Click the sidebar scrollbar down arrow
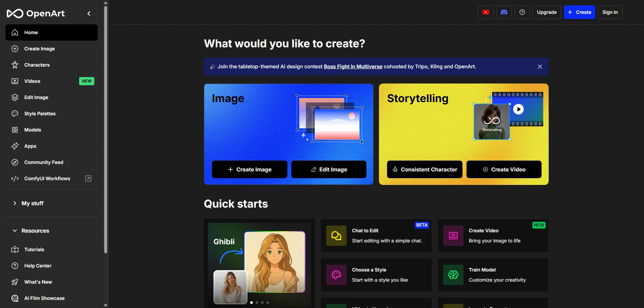Image resolution: width=644 pixels, height=308 pixels. (x=105, y=305)
